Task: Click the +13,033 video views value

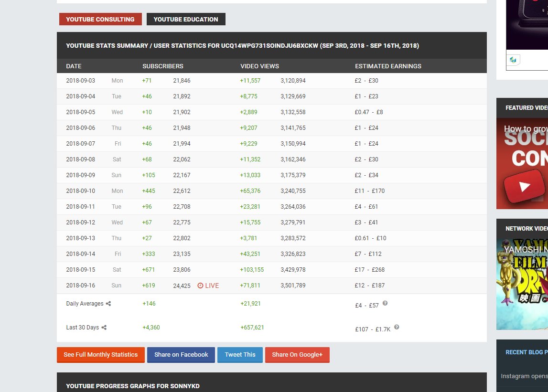Action: pyautogui.click(x=250, y=175)
